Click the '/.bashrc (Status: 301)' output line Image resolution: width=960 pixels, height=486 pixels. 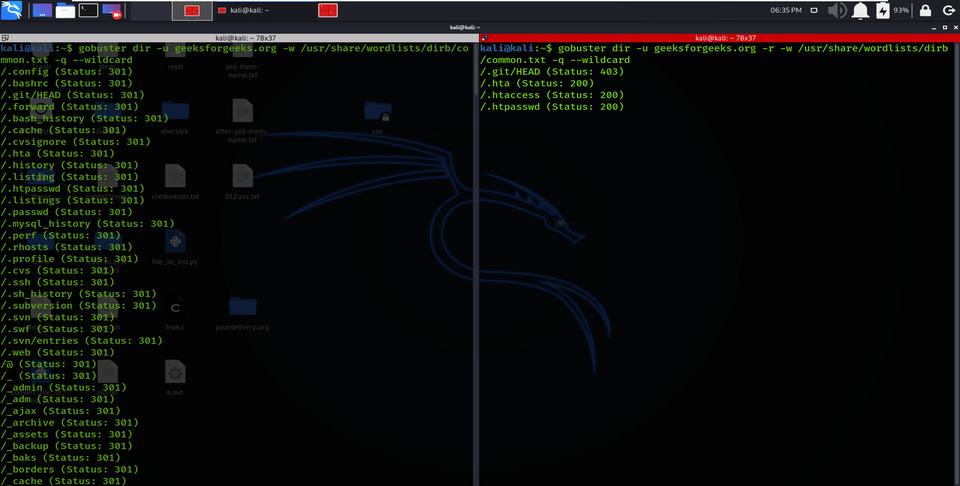point(67,83)
